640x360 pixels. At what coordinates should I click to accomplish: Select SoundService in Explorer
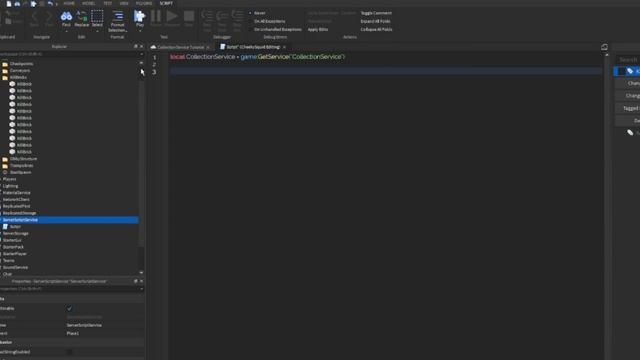[x=15, y=267]
